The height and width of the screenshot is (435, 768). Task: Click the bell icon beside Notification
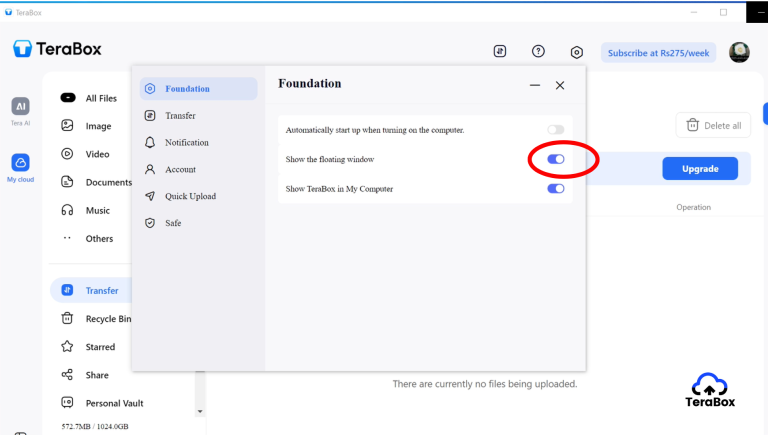tap(150, 143)
